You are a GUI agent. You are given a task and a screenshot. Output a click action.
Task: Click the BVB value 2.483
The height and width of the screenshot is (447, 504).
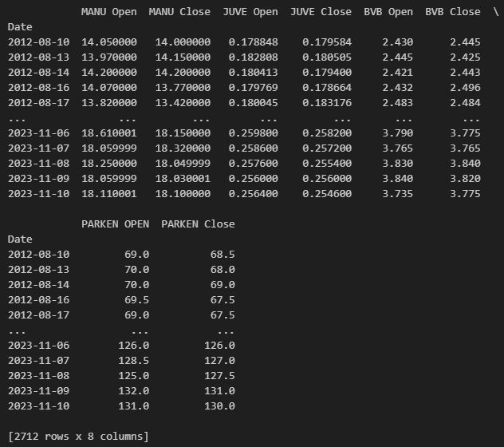point(398,103)
